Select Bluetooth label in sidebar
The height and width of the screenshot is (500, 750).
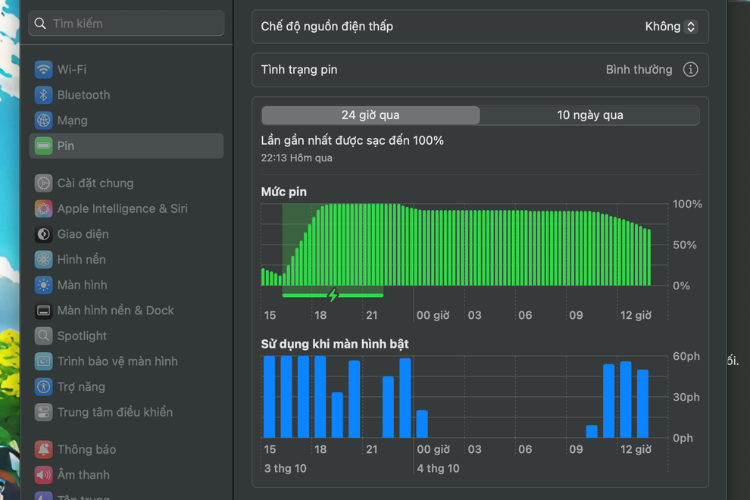click(x=84, y=95)
